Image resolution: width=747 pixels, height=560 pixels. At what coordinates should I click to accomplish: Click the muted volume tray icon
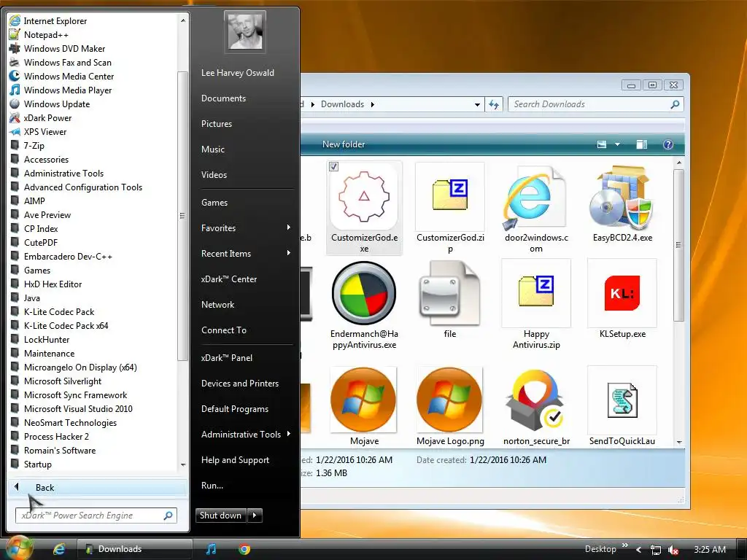[x=673, y=550]
